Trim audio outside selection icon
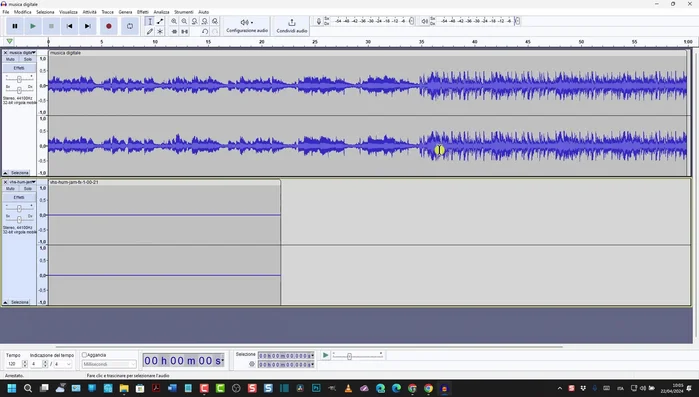This screenshot has width=699, height=397. pos(174,32)
